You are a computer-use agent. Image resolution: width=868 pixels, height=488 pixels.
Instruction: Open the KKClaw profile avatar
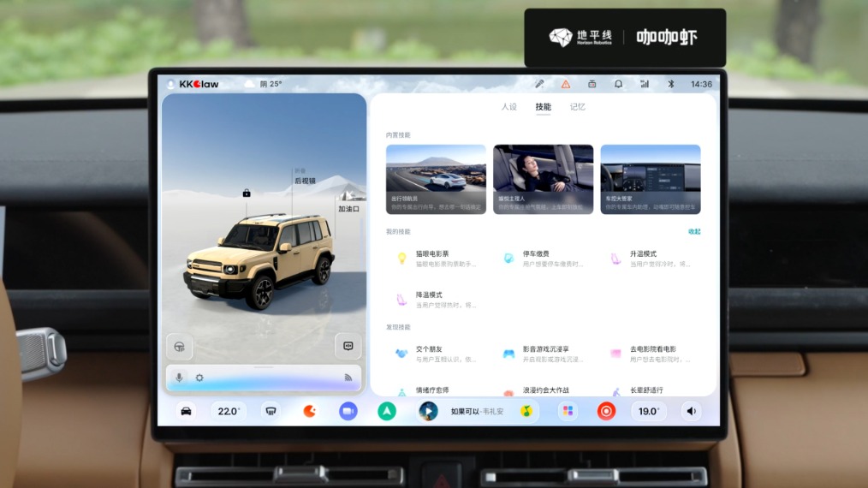[170, 84]
